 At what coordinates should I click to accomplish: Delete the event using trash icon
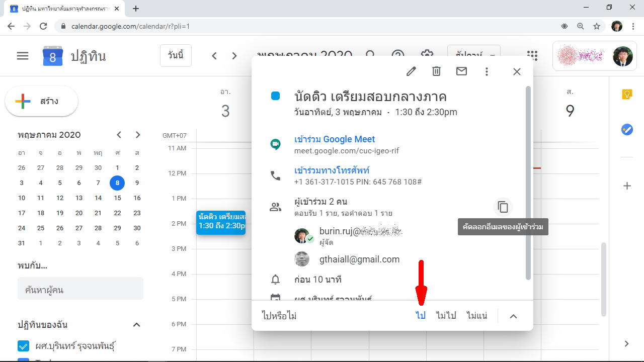point(436,71)
